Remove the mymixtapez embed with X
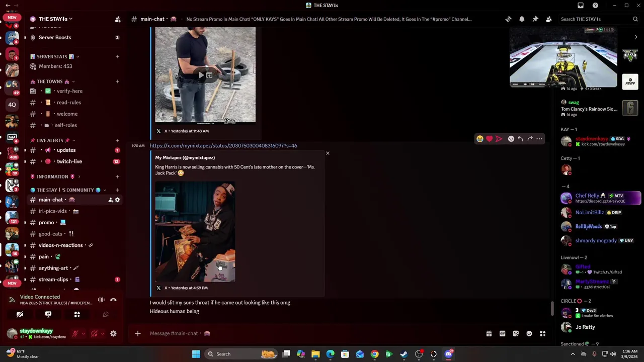The image size is (644, 362). (328, 153)
